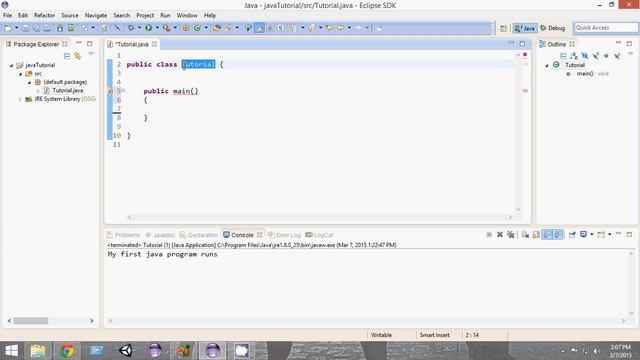The height and width of the screenshot is (360, 640).
Task: Click the Debug bug icon in main toolbar
Action: tap(131, 28)
